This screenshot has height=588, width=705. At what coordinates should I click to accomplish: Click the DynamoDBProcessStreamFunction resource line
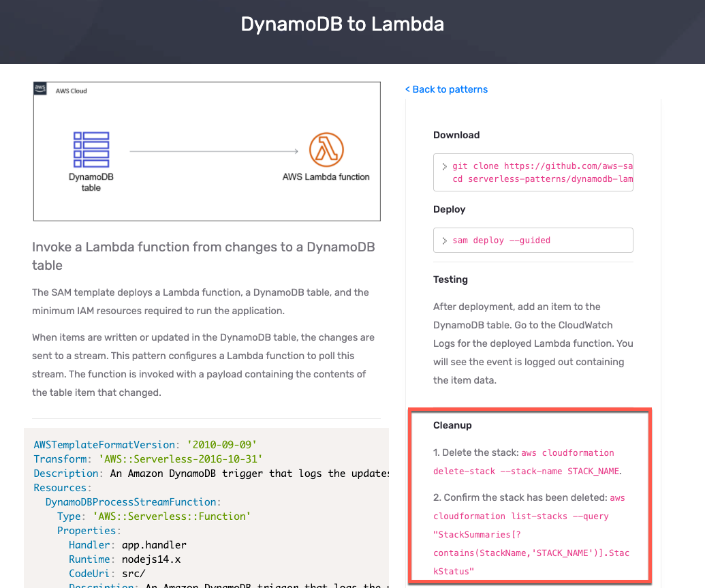tap(133, 502)
